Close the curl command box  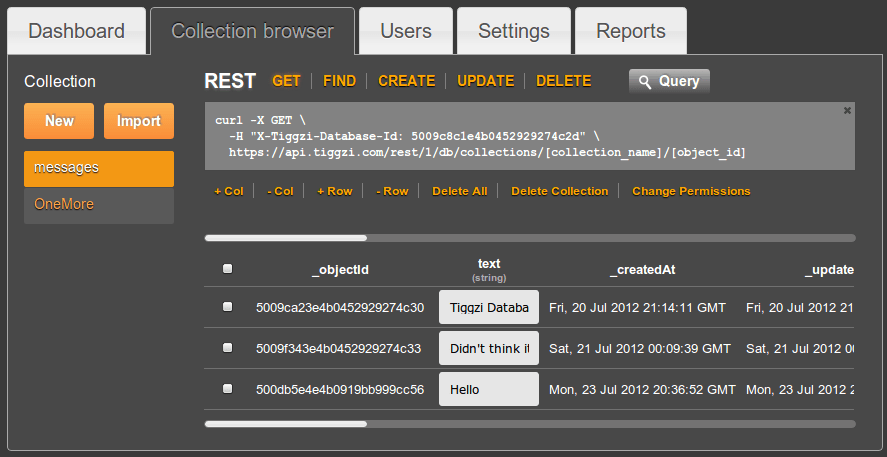pos(847,110)
